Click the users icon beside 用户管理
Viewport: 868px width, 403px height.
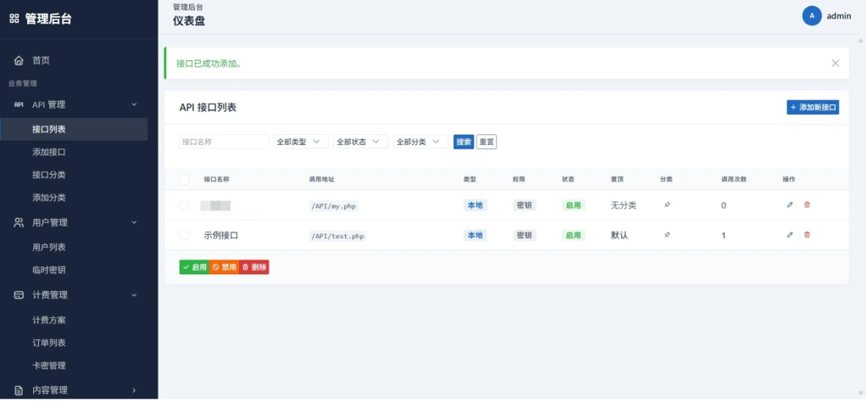19,223
